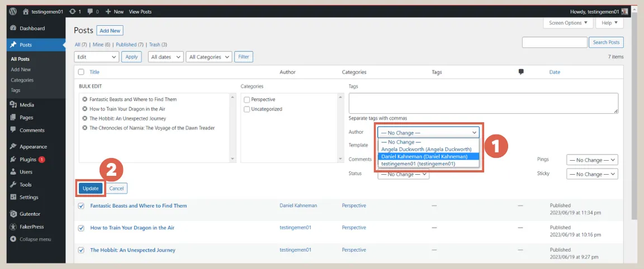Expand the Help panel
Image resolution: width=644 pixels, height=269 pixels.
pos(609,23)
